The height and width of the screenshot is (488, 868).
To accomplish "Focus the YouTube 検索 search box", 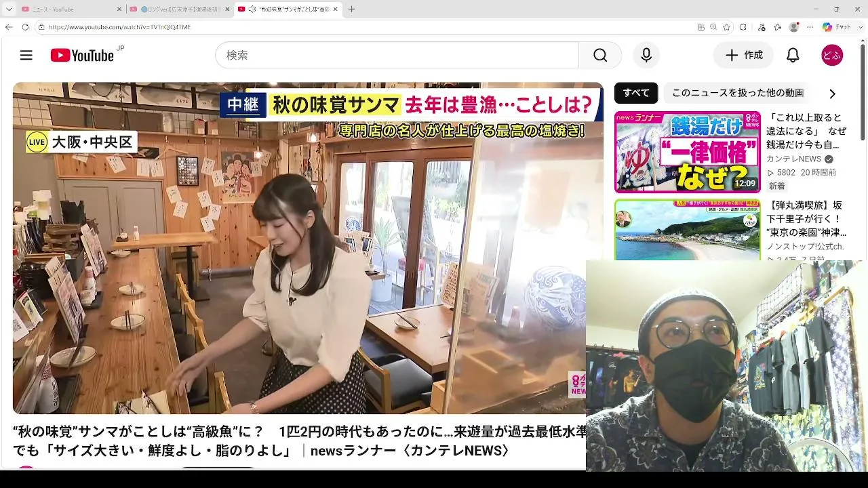I will pos(397,56).
